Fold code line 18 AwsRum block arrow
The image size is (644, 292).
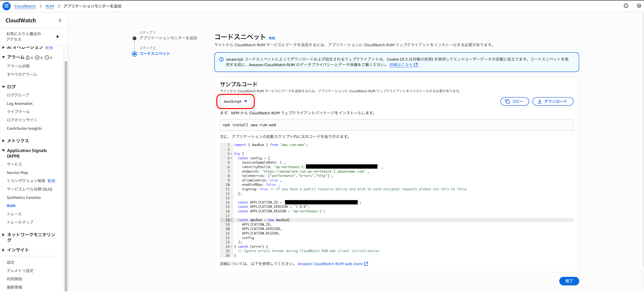click(x=231, y=220)
